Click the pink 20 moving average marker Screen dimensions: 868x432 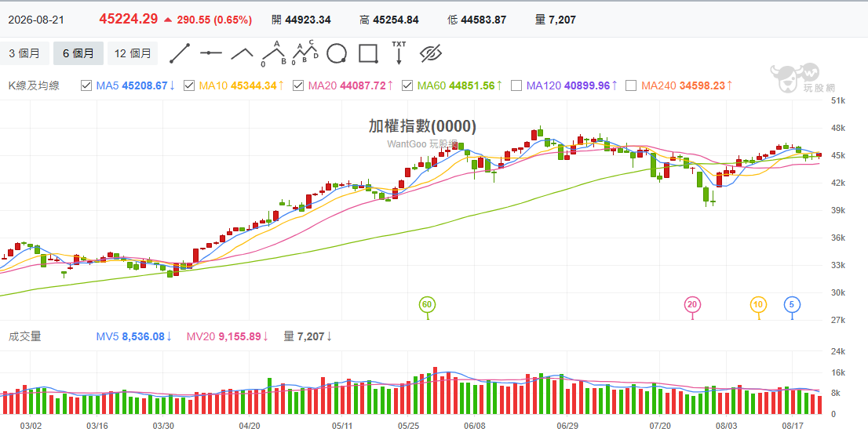tap(692, 304)
